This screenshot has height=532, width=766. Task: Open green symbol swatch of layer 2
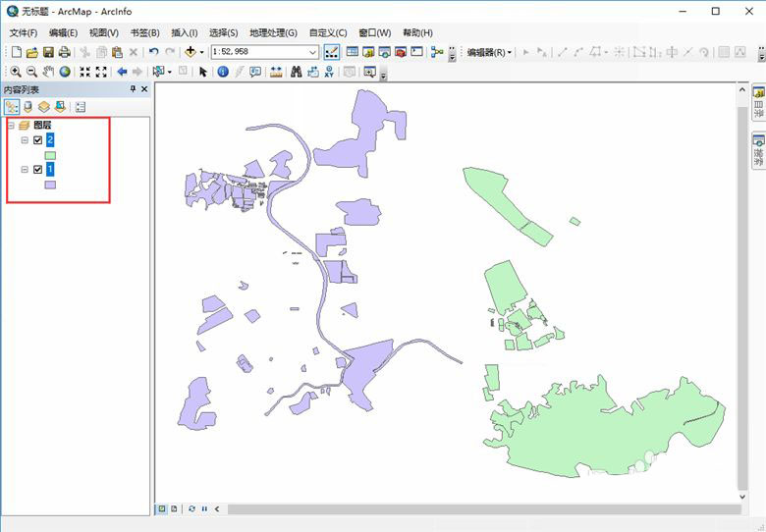pos(50,156)
